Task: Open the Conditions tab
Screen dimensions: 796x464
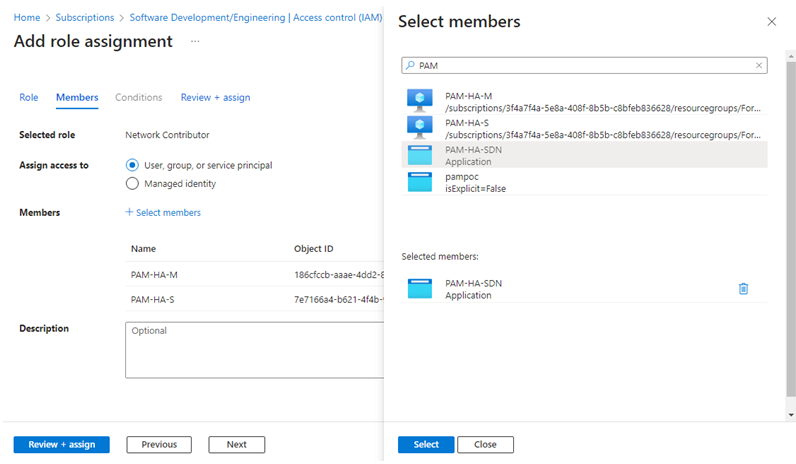Action: (x=139, y=97)
